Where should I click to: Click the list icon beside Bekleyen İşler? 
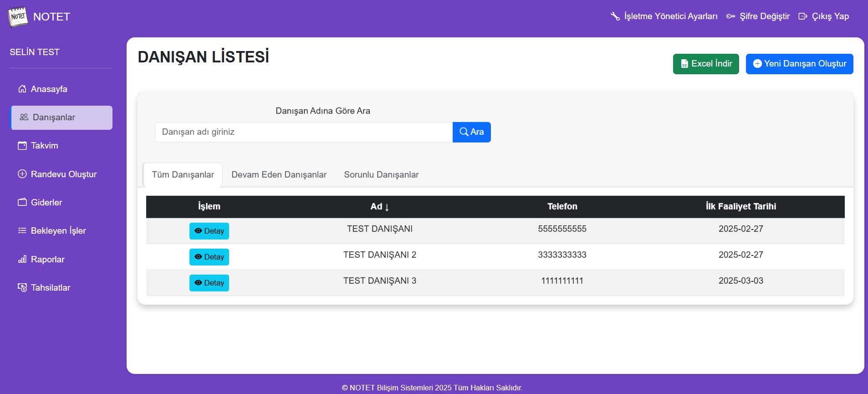point(22,230)
